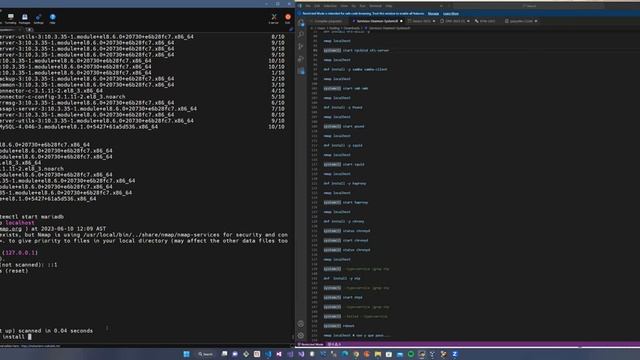Open the View menu in VS Code
The width and height of the screenshot is (640, 360).
[344, 6]
